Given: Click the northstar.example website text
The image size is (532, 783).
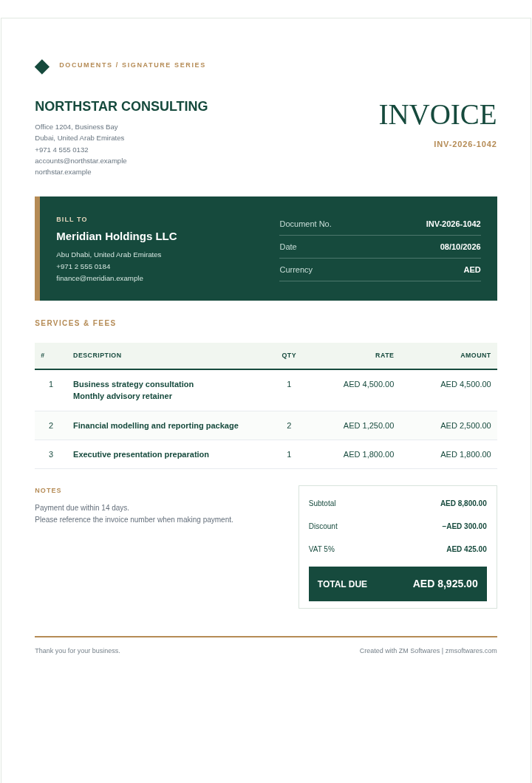Looking at the screenshot, I should (x=63, y=172).
